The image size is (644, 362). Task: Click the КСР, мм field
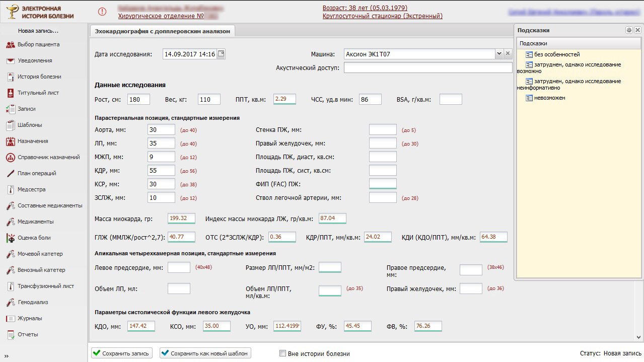(x=161, y=184)
